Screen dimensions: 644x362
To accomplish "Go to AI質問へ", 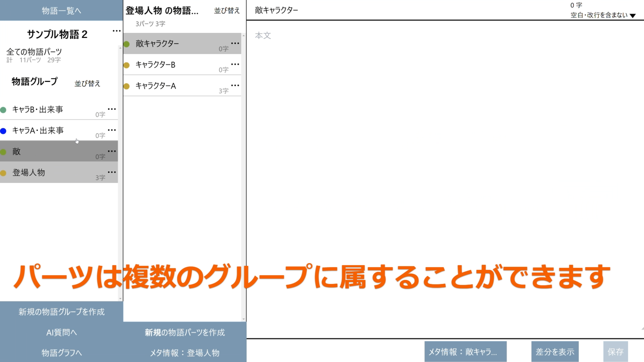I will (x=62, y=332).
